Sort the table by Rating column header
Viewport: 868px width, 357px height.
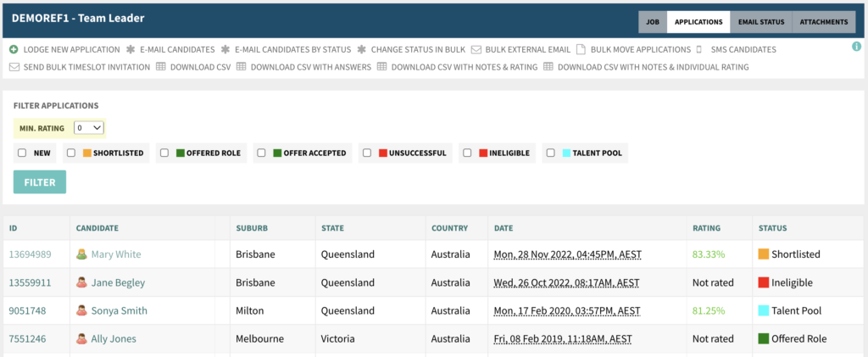[705, 228]
